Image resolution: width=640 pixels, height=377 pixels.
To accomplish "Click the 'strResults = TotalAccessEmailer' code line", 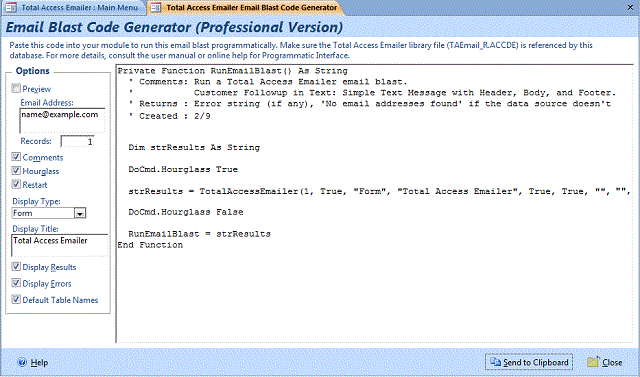I will [380, 191].
